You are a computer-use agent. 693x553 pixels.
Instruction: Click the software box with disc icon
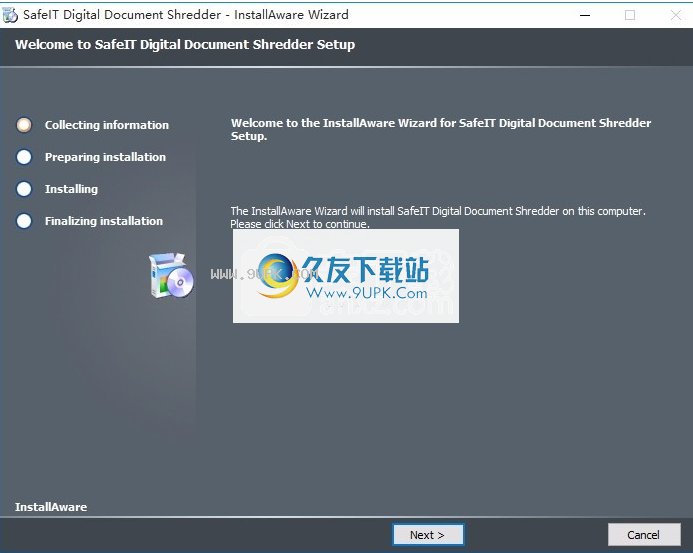coord(171,275)
